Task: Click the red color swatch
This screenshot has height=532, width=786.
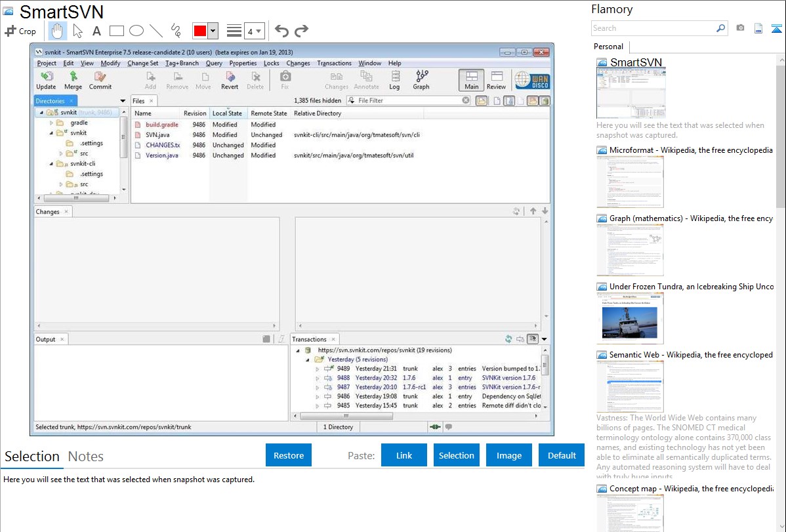Action: tap(199, 31)
